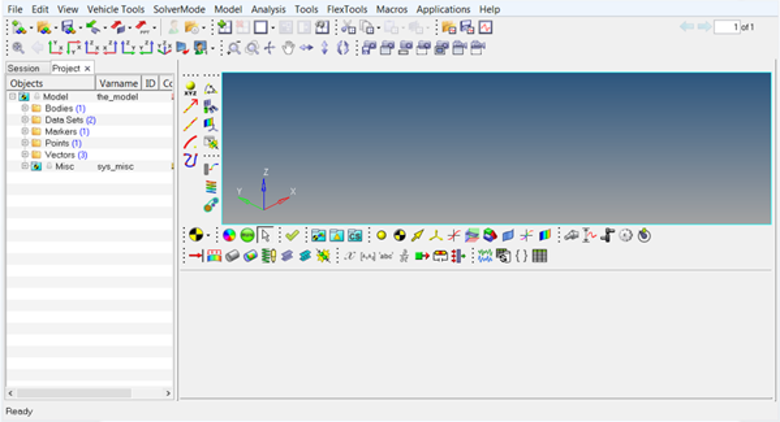
Task: Click the curly braces Templates icon
Action: point(522,256)
